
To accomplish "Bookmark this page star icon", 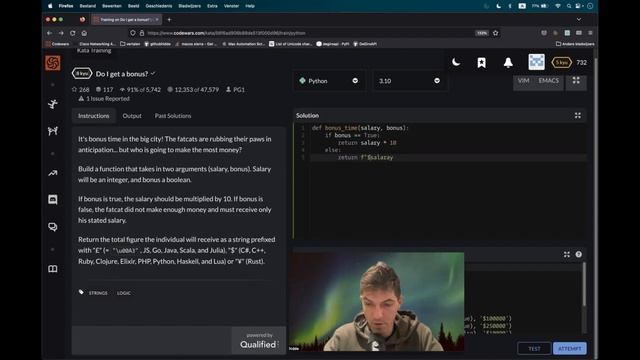I will (x=496, y=33).
